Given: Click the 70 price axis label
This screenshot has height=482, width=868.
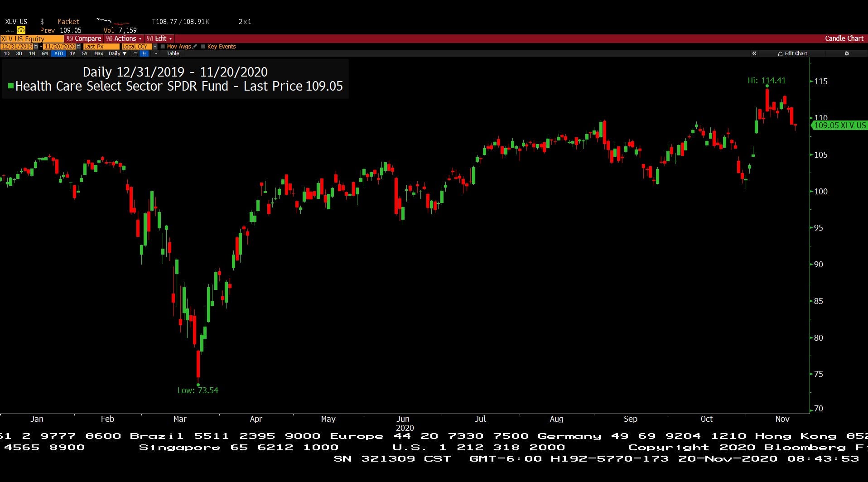Looking at the screenshot, I should coord(818,409).
